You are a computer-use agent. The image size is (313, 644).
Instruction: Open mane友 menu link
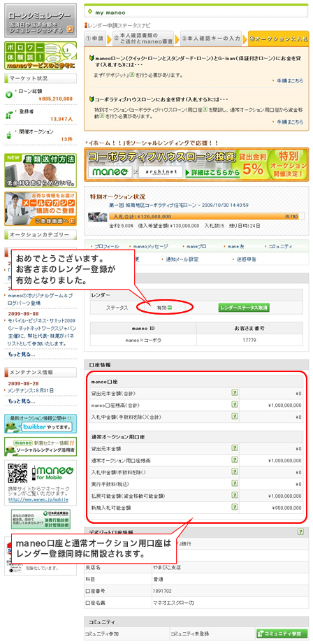coord(236,246)
